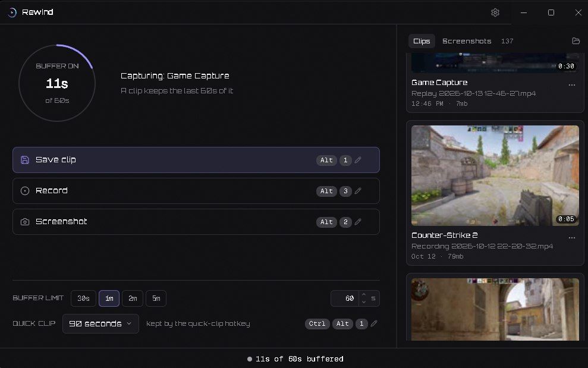
Task: Click the Record button
Action: [x=196, y=191]
